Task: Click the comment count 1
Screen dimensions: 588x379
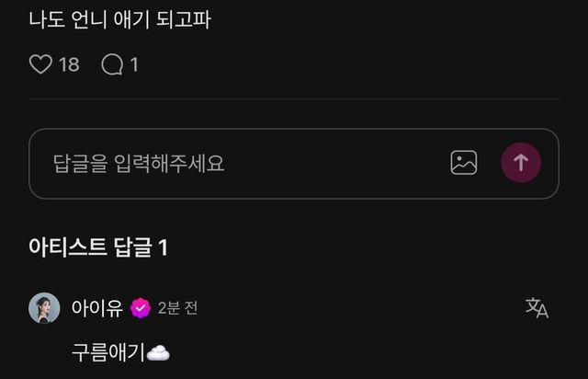Action: (134, 64)
